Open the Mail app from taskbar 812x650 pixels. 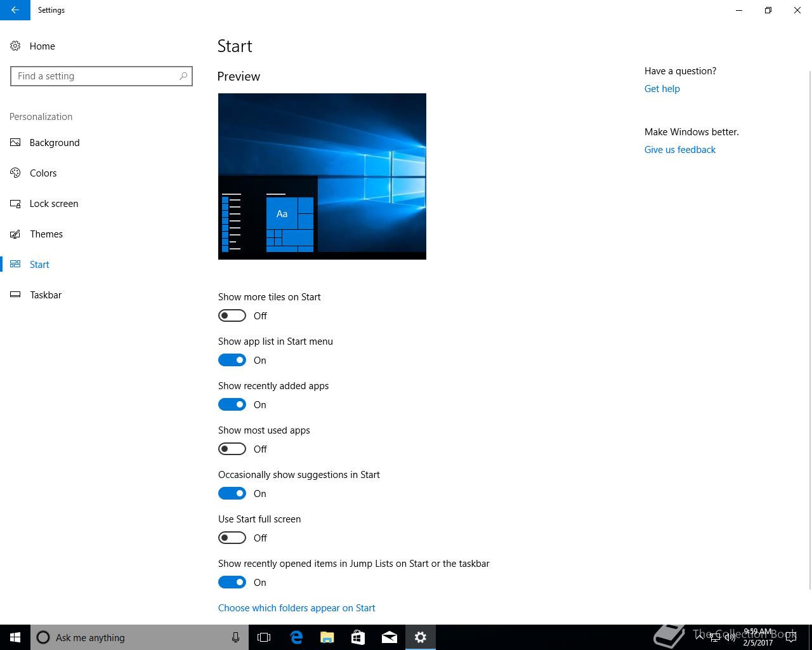(390, 637)
